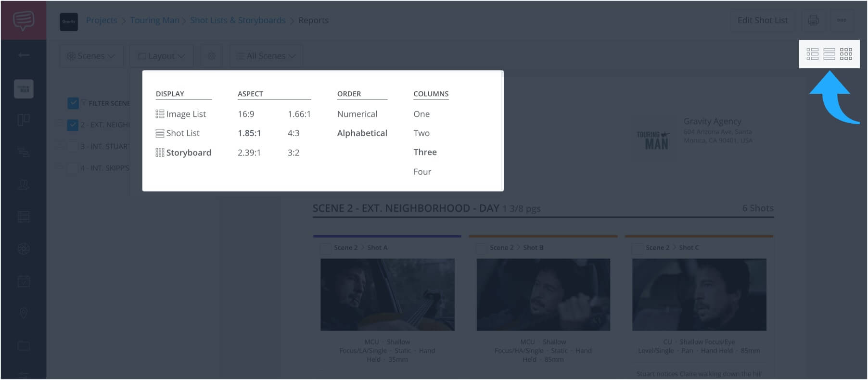Image resolution: width=868 pixels, height=380 pixels.
Task: Set order to Alphabetical
Action: coord(362,133)
